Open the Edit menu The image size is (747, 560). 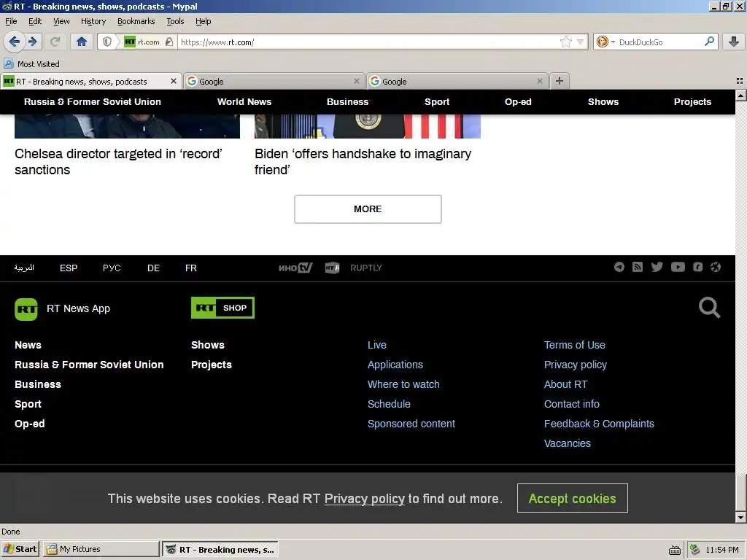tap(35, 21)
